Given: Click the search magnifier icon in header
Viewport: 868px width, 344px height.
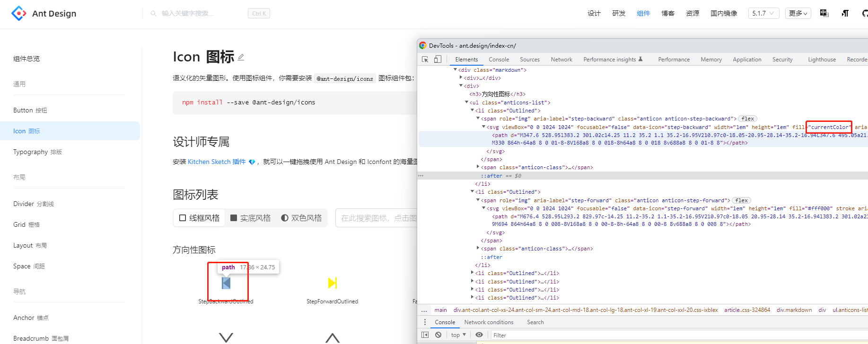Looking at the screenshot, I should coord(154,14).
